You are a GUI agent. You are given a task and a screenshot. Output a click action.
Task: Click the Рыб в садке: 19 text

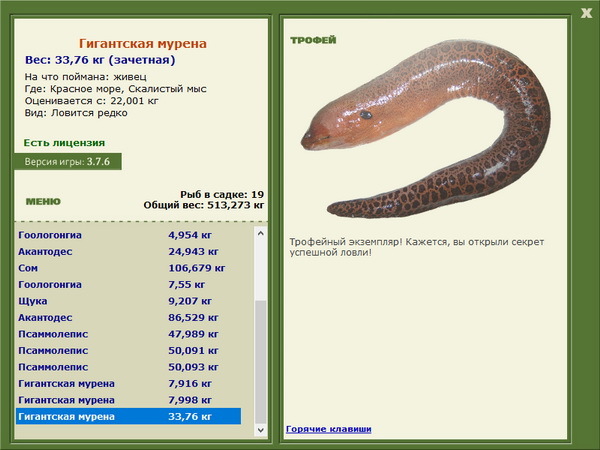click(222, 194)
